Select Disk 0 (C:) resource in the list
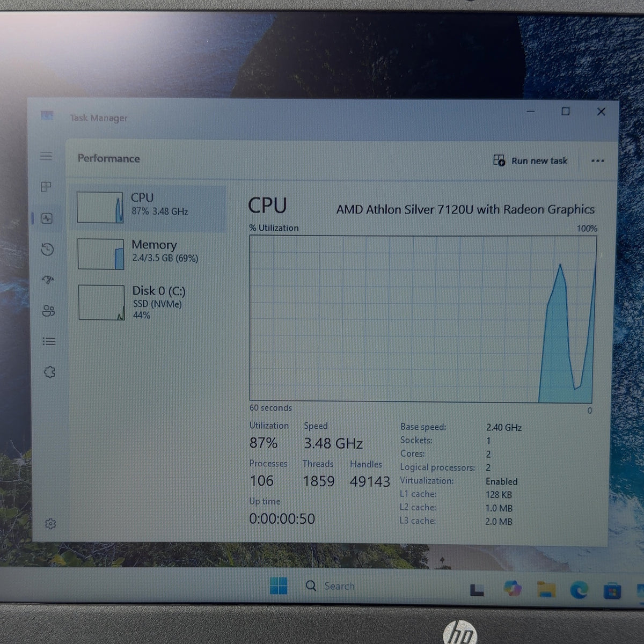Image resolution: width=644 pixels, height=644 pixels. click(x=150, y=302)
